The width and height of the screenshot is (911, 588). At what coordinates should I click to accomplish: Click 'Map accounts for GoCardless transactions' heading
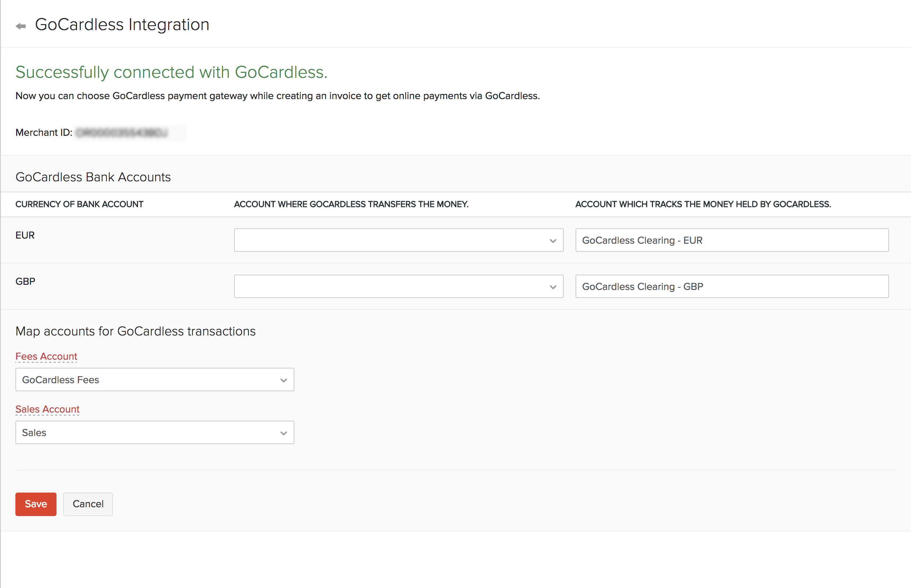click(x=135, y=331)
